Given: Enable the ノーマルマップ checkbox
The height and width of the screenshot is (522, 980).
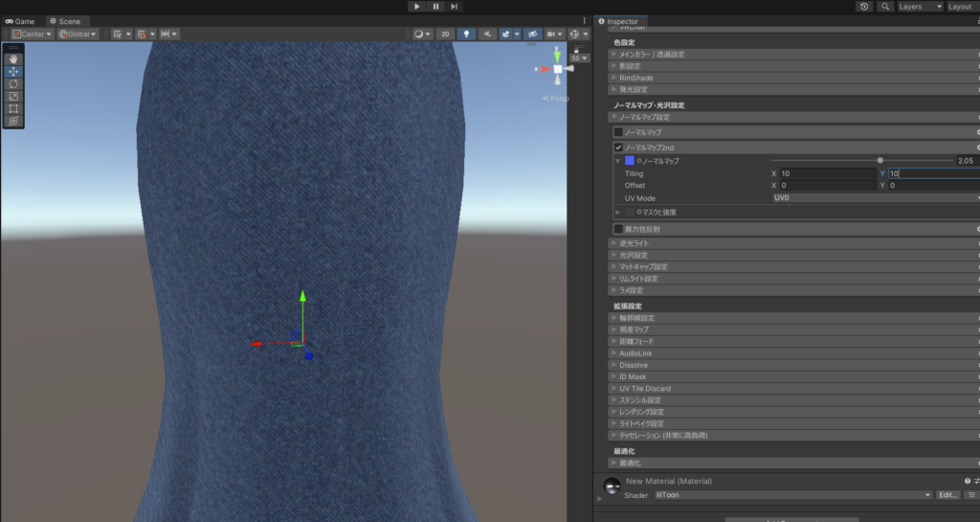Looking at the screenshot, I should tap(618, 132).
